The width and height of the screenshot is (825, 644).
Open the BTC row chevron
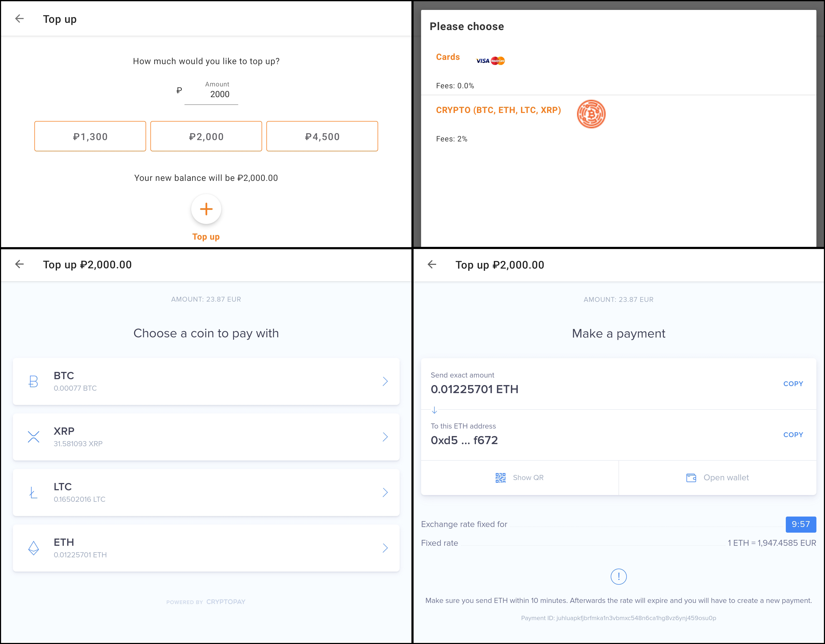point(385,381)
